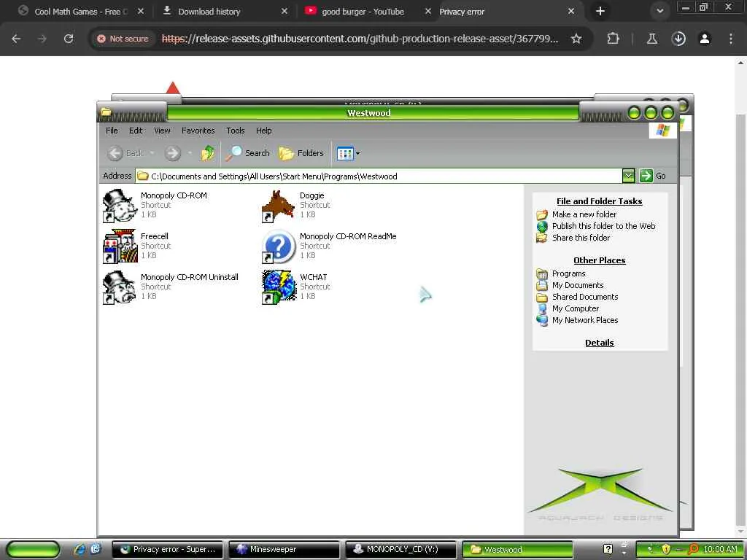Click inside the Address path field
Viewport: 747px width, 560px height.
click(379, 176)
